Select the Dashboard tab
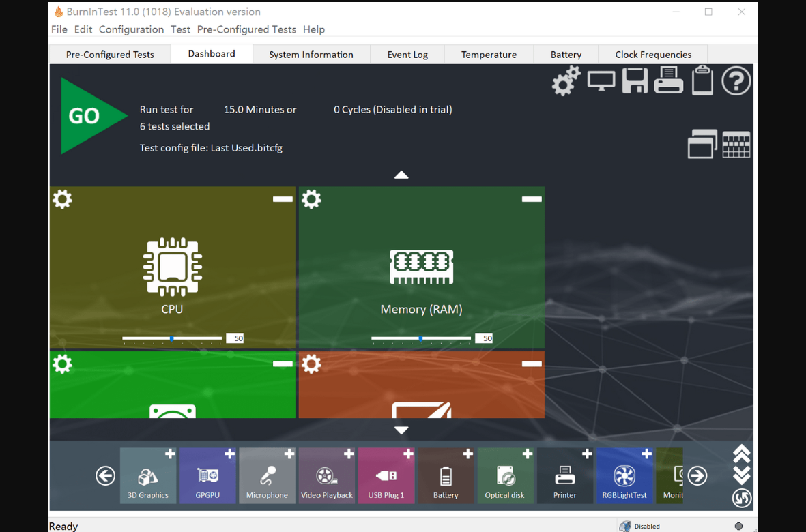Screen dimensions: 806x532 (x=212, y=53)
